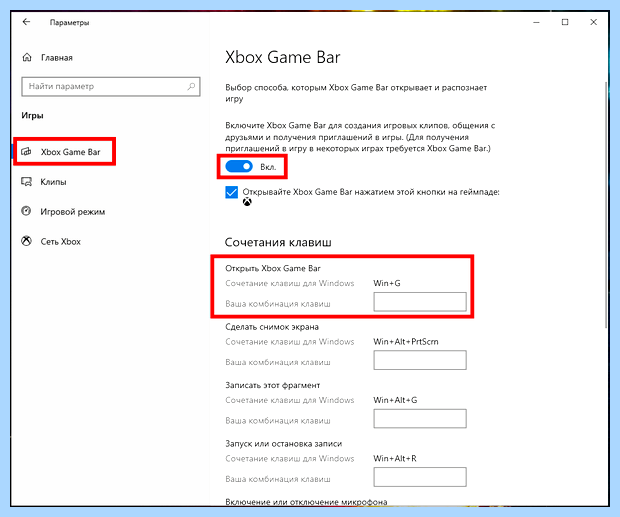Minimize the Параметры window

pyautogui.click(x=536, y=22)
